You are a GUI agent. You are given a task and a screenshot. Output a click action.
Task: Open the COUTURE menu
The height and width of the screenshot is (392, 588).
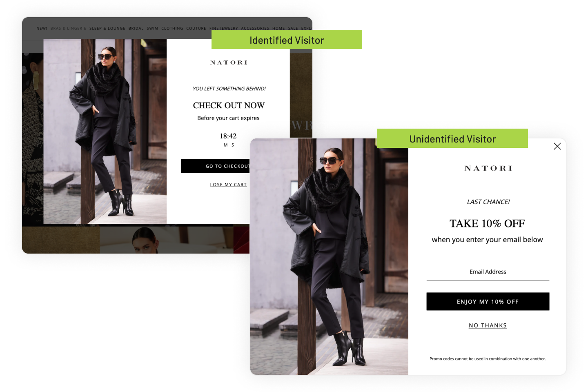point(196,29)
